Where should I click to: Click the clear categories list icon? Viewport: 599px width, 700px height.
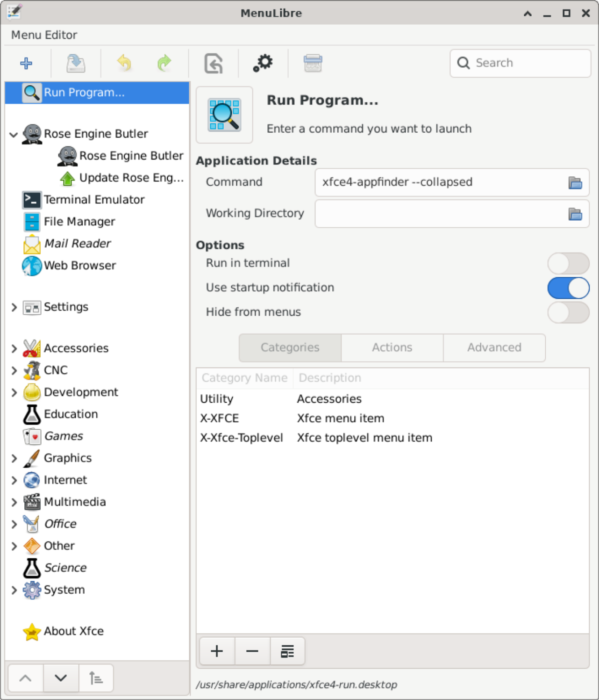point(287,651)
